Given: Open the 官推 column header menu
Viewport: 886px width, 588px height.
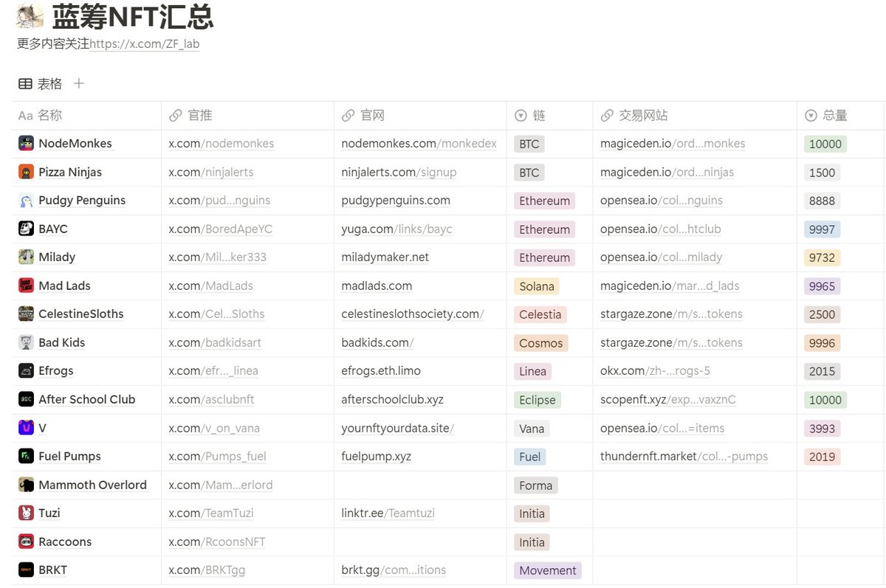Looking at the screenshot, I should pos(247,115).
